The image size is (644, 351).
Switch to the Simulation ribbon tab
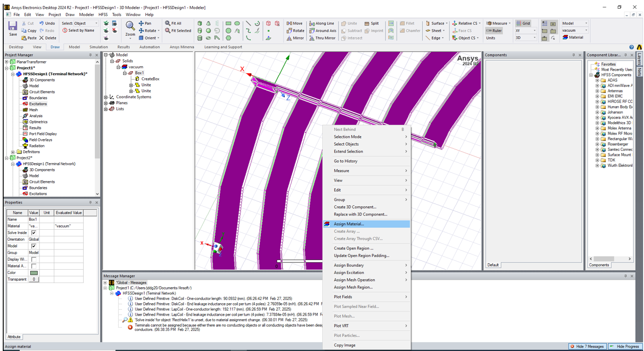pos(98,47)
